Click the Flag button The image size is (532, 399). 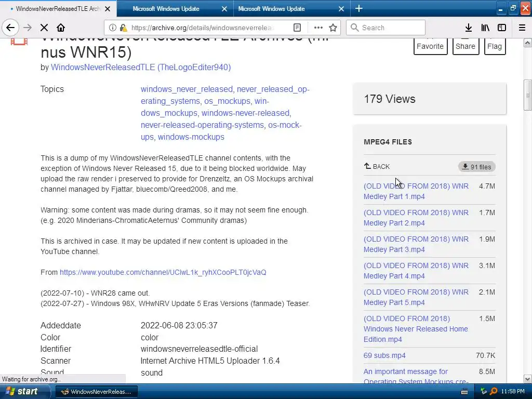[495, 46]
